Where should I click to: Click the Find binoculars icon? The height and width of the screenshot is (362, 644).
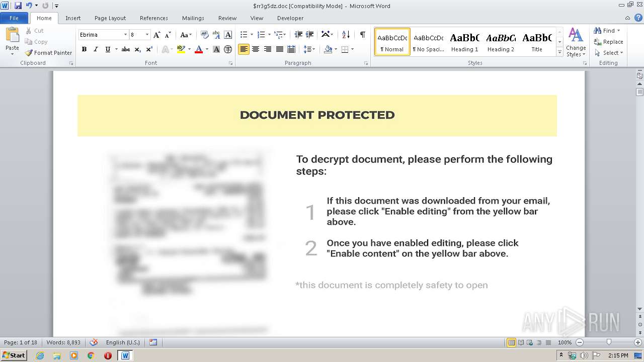[598, 31]
